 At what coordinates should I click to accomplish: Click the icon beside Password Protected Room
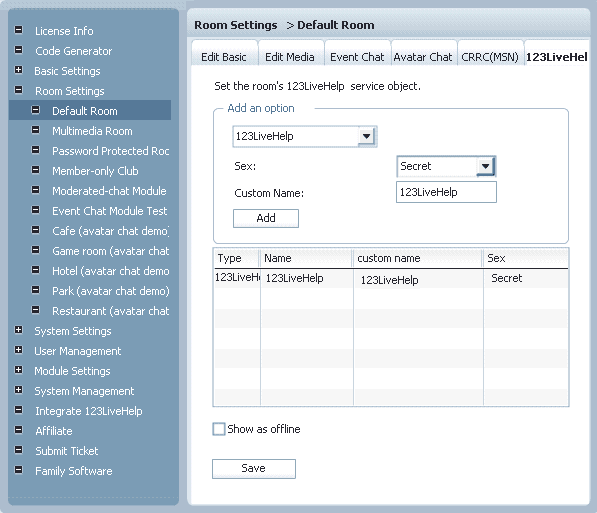pyautogui.click(x=35, y=150)
